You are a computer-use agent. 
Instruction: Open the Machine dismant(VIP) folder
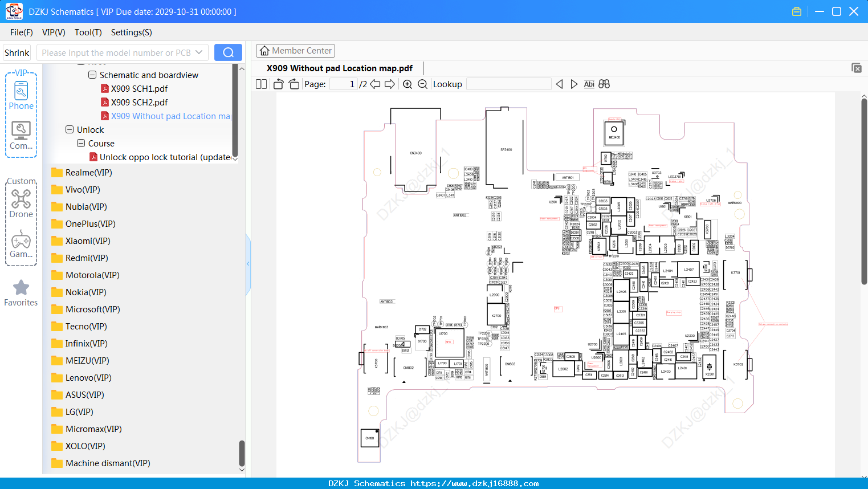100,463
